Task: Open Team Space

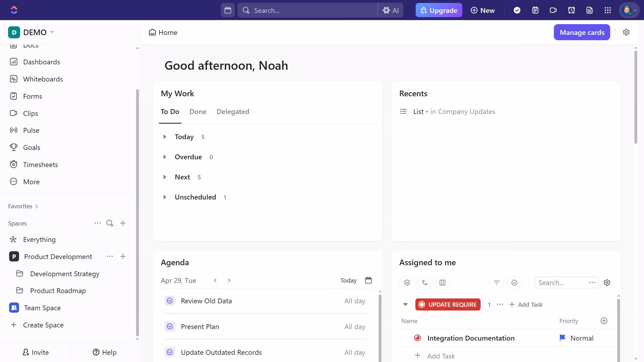Action: (42, 308)
